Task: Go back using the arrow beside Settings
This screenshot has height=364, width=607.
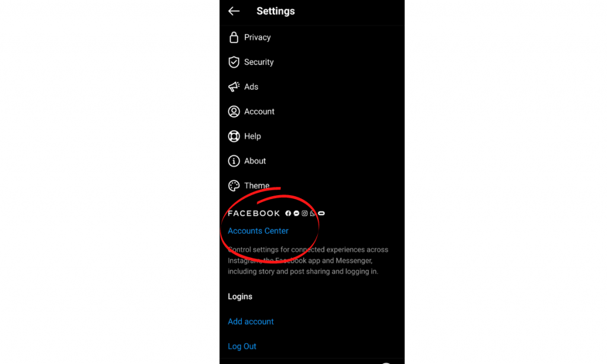Action: [234, 11]
